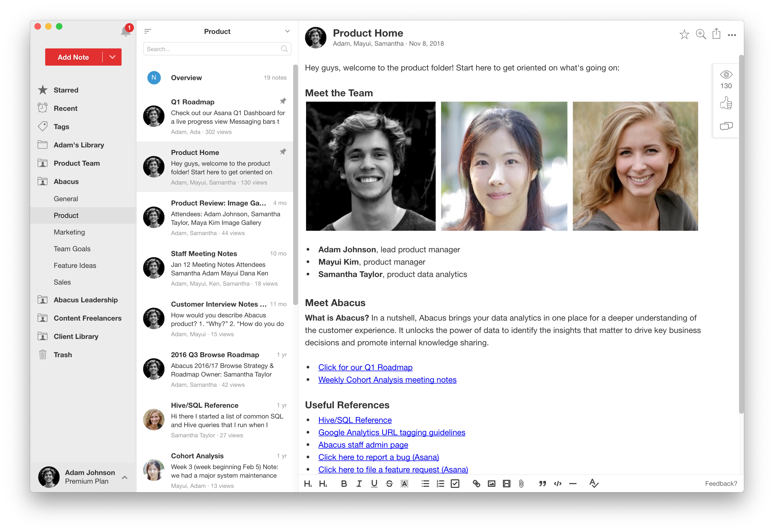Click the Add Note button
Screen dimensions: 774x532
click(73, 57)
